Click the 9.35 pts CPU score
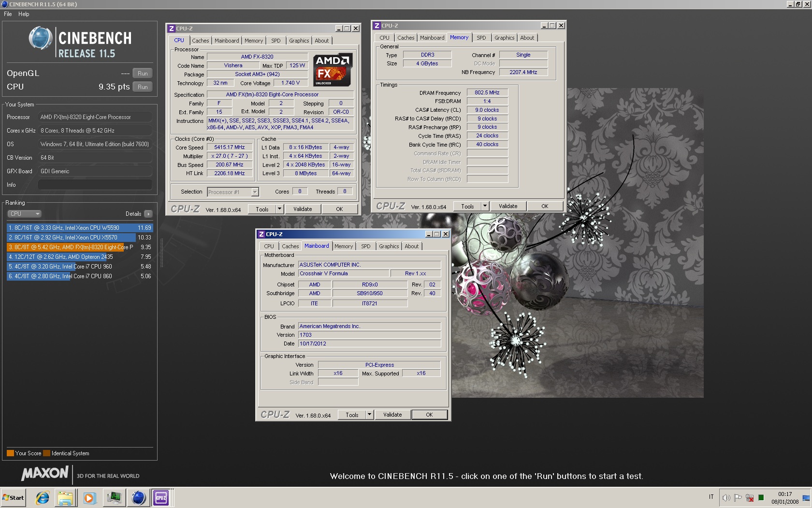 (x=114, y=87)
